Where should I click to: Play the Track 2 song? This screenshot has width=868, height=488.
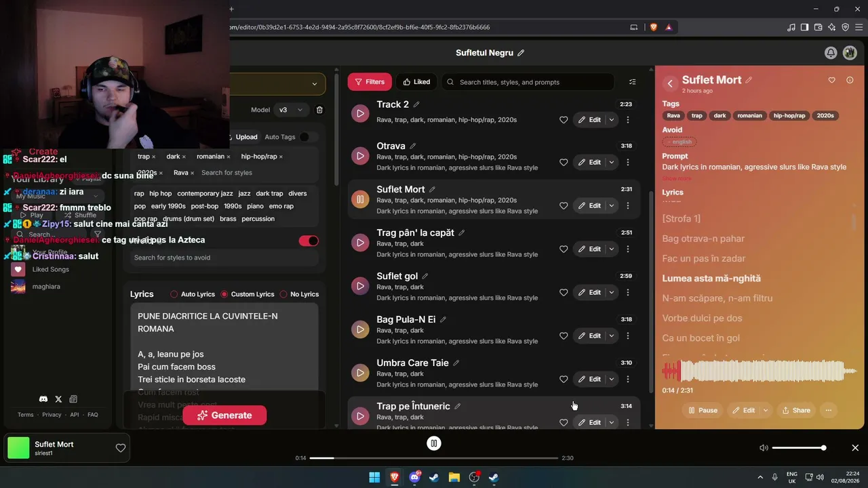[x=360, y=113]
